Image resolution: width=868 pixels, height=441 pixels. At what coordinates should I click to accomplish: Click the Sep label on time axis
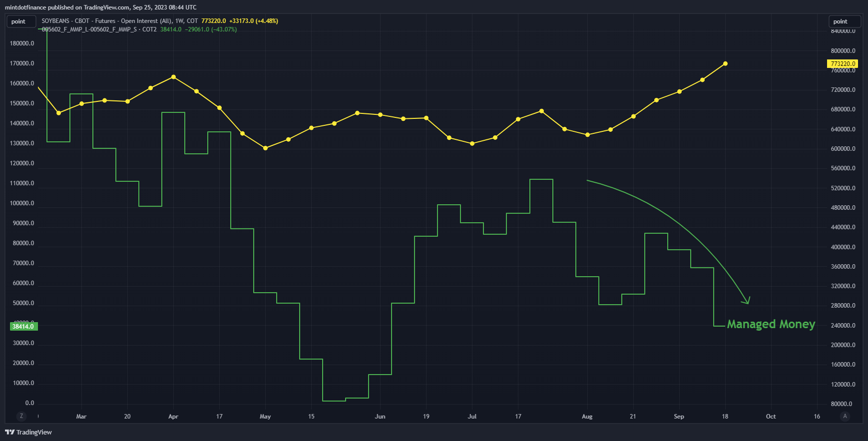(x=679, y=417)
